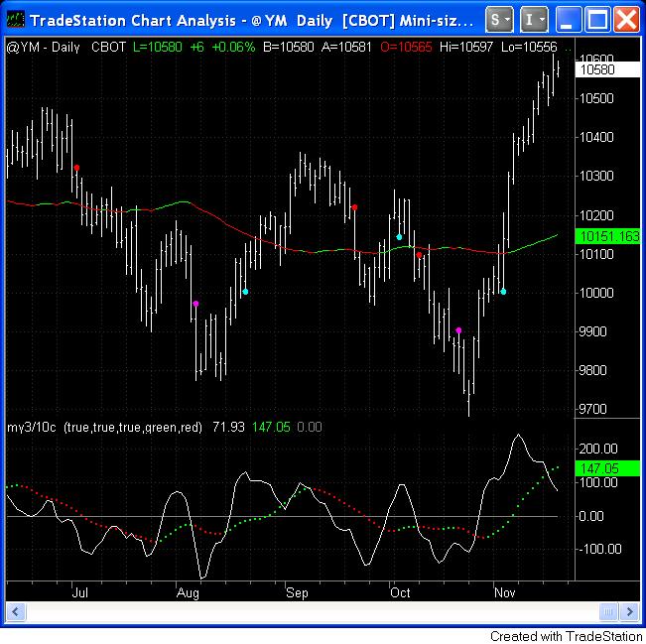Click the magenta dot marker in late October
The image size is (646, 644).
(x=458, y=330)
